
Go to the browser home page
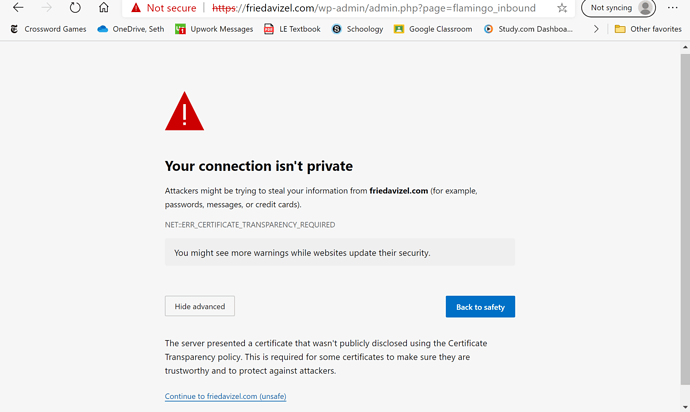(104, 8)
